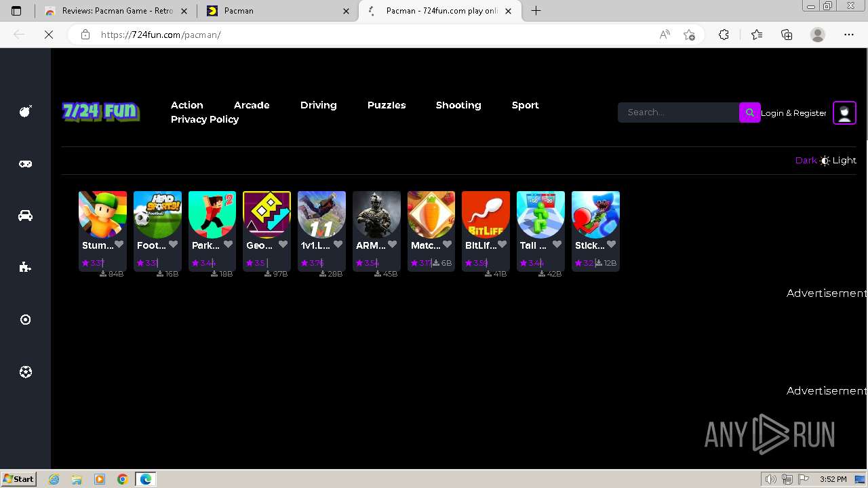Open ARMY soldier game thumbnail

(x=376, y=215)
